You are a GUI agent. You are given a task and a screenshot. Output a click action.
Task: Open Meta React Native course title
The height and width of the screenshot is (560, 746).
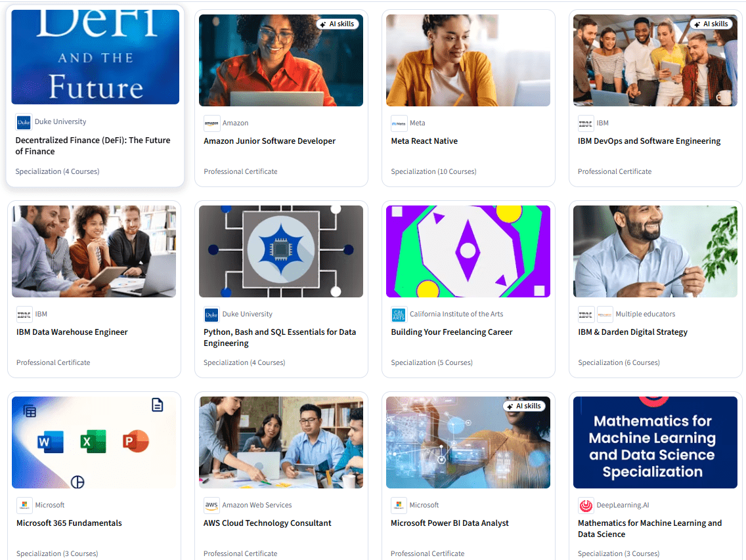(424, 141)
